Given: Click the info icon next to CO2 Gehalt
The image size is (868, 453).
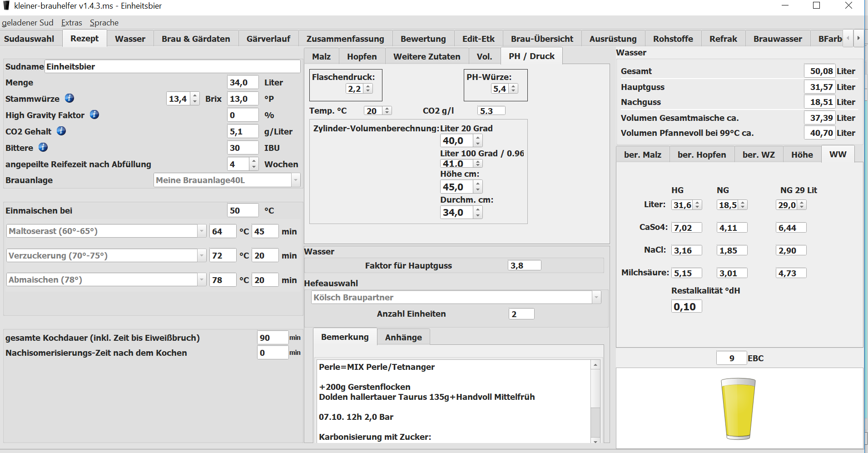Looking at the screenshot, I should click(x=61, y=131).
